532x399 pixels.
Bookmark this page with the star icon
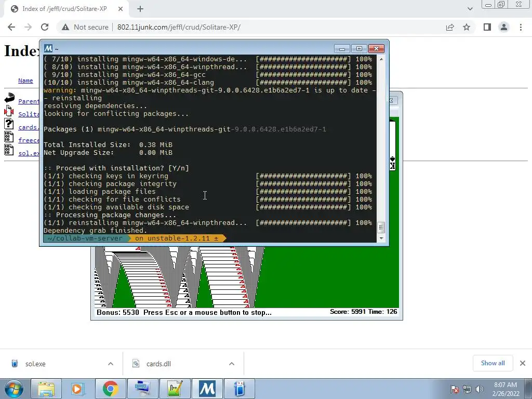point(467,27)
